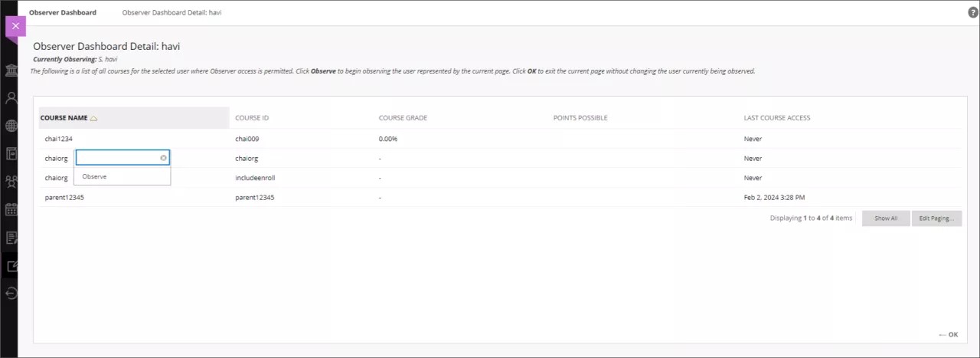Click the Course ID column header
980x358 pixels.
252,118
